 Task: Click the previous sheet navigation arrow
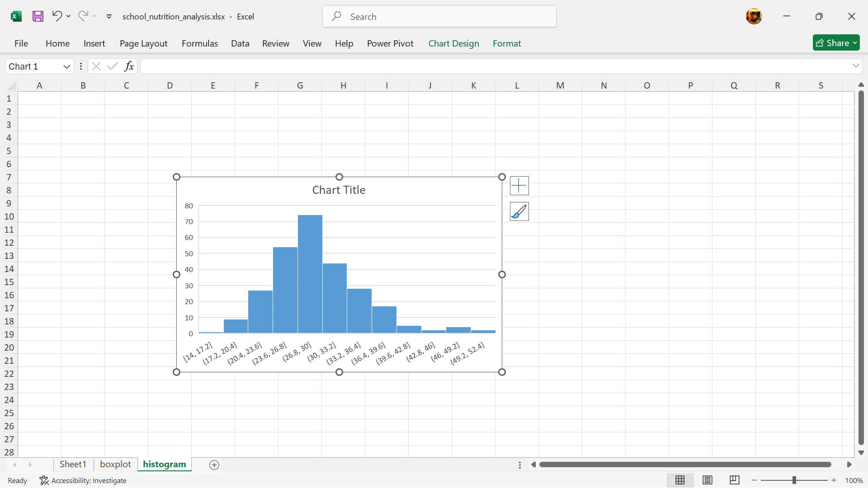tap(15, 465)
